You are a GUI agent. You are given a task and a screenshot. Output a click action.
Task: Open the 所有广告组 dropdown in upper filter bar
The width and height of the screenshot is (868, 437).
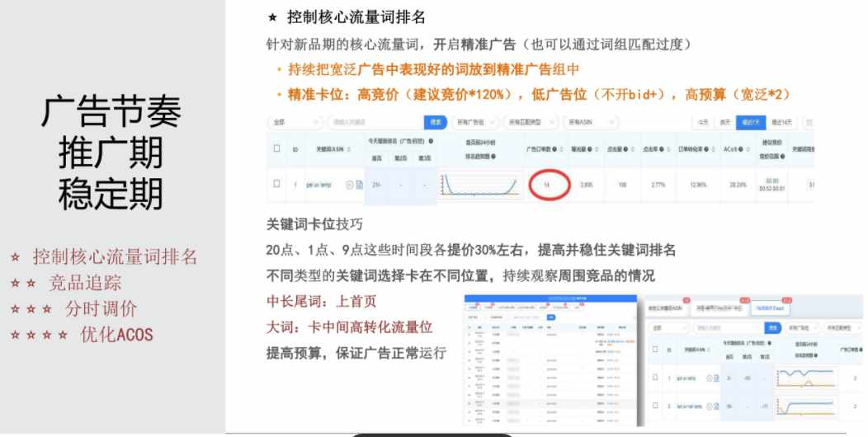point(475,122)
